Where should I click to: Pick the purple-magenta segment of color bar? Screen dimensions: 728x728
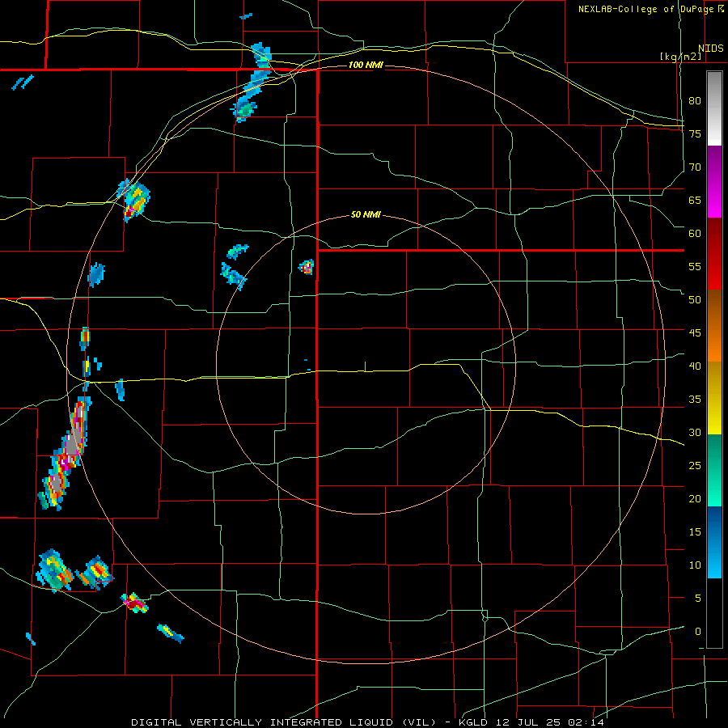[x=714, y=182]
